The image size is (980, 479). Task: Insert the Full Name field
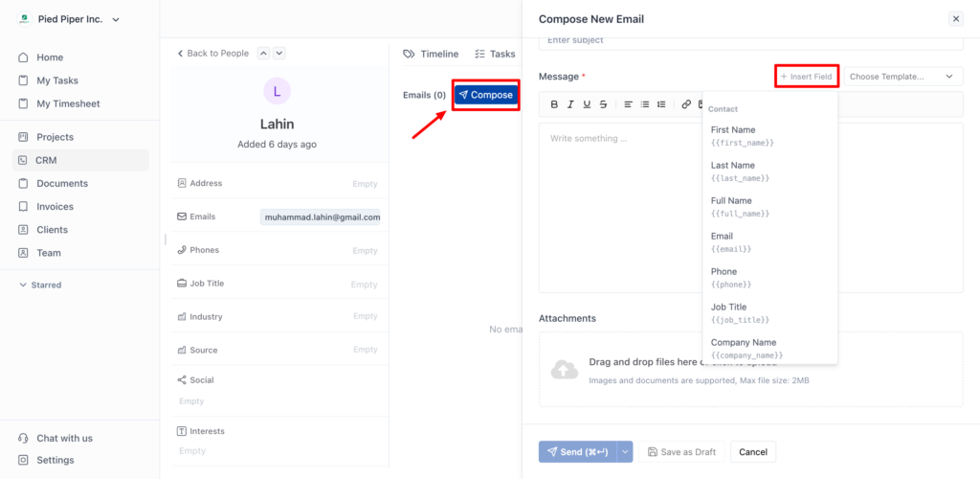click(x=770, y=206)
